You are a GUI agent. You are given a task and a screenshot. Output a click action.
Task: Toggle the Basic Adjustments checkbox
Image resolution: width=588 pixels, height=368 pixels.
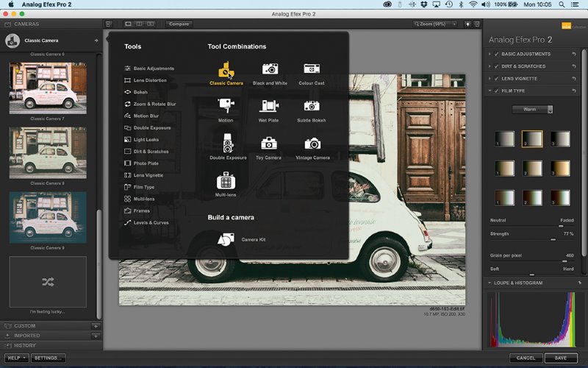click(x=497, y=54)
